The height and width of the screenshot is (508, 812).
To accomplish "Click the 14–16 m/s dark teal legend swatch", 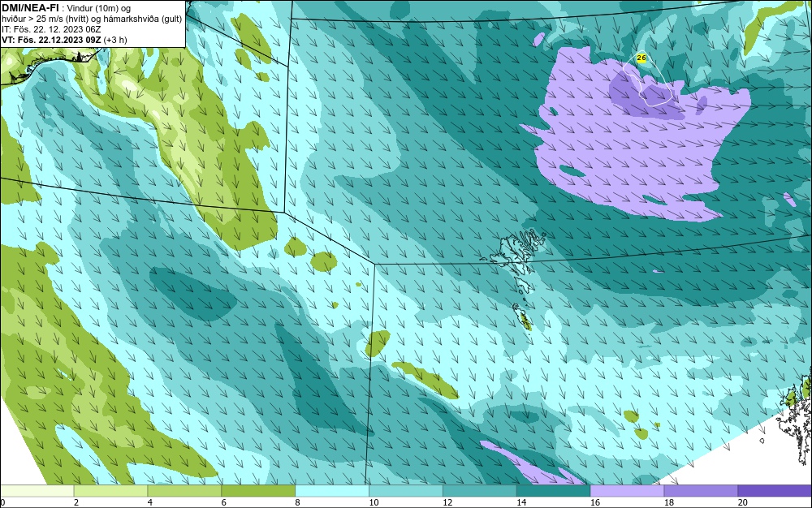I will tap(554, 490).
